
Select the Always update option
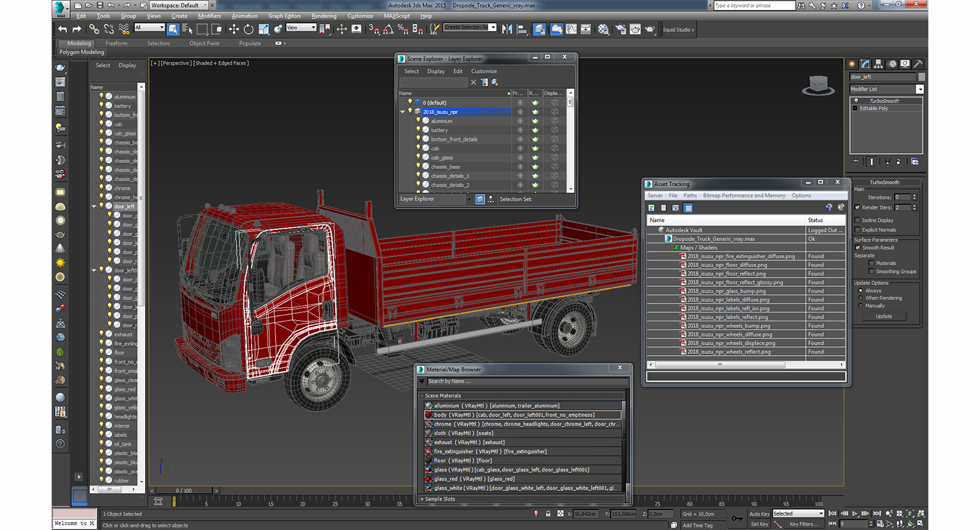[x=860, y=291]
